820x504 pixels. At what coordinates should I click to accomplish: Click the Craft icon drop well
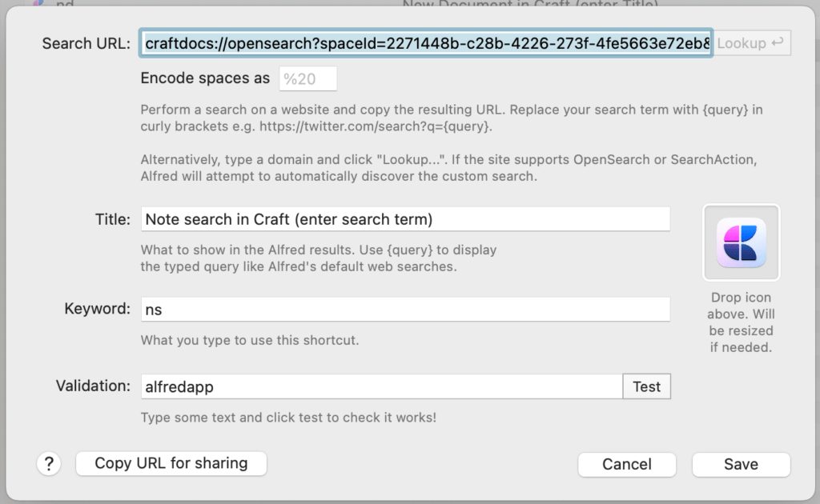point(741,243)
